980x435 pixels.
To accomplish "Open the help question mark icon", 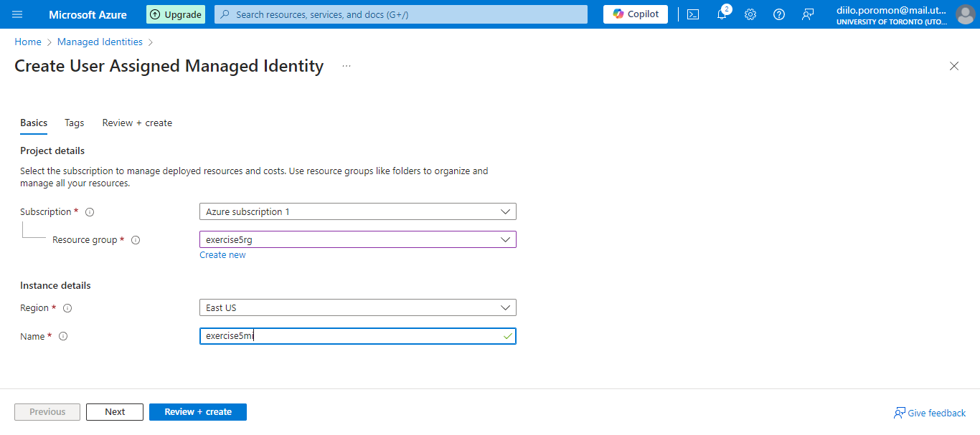I will (x=779, y=14).
